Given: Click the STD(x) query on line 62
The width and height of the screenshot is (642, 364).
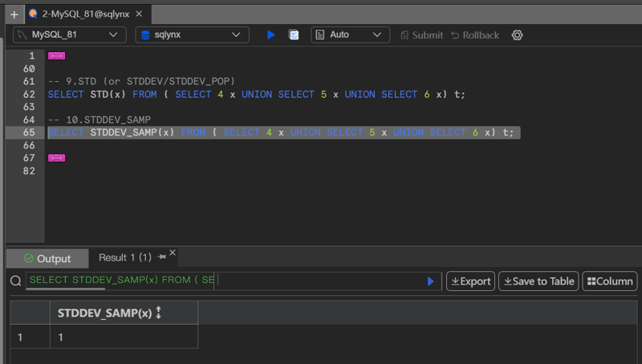Looking at the screenshot, I should pyautogui.click(x=256, y=94).
